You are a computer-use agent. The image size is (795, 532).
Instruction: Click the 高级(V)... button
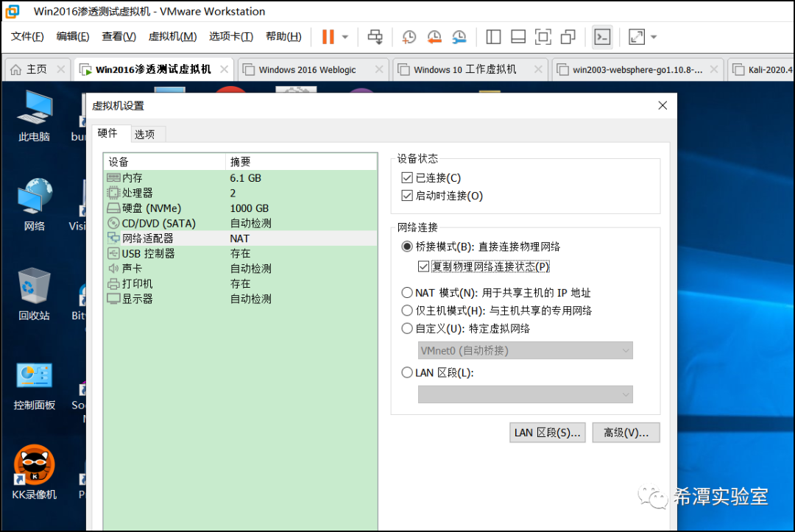626,433
